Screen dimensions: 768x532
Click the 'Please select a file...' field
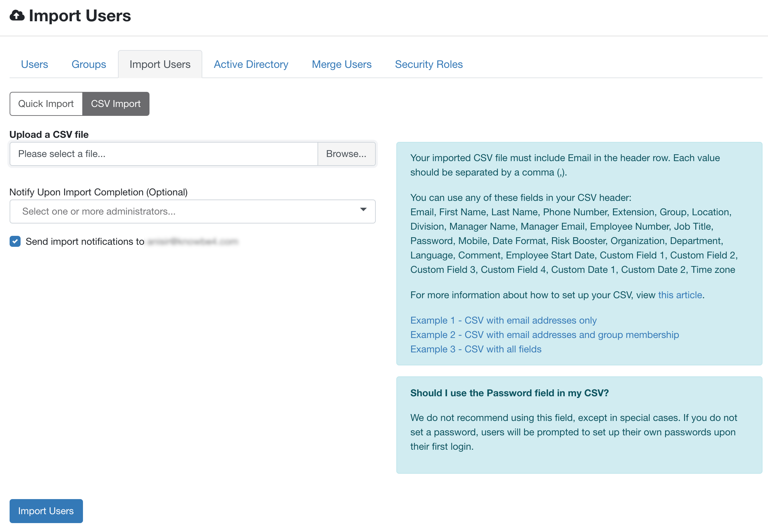click(164, 154)
